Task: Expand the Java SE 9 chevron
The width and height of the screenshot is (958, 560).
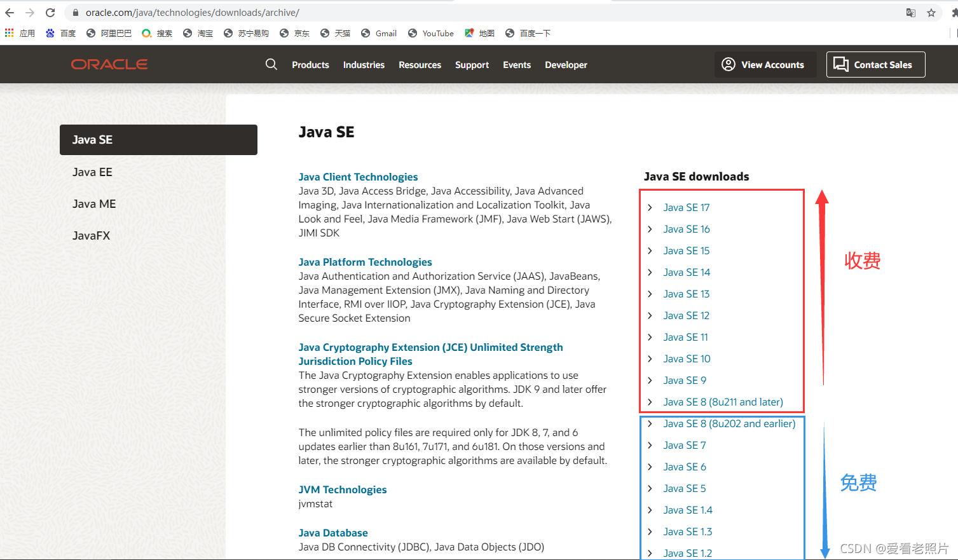Action: click(650, 380)
